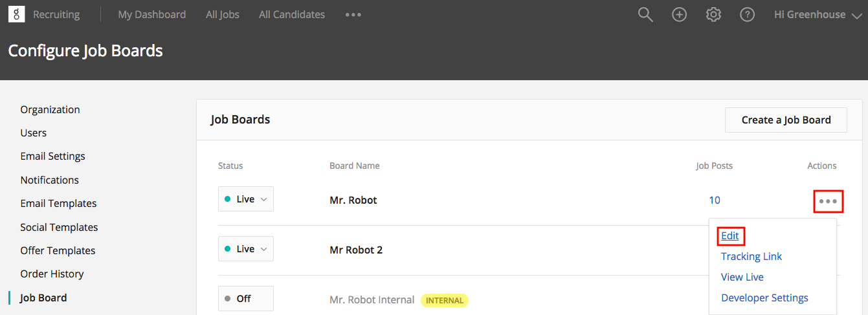The image size is (868, 315).
Task: Expand the Live status dropdown for Mr. Robot
Action: click(246, 199)
